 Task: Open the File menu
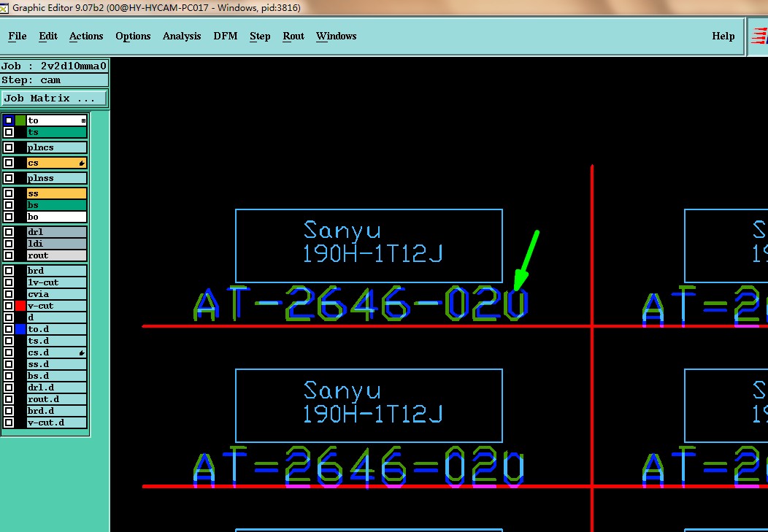click(x=18, y=36)
